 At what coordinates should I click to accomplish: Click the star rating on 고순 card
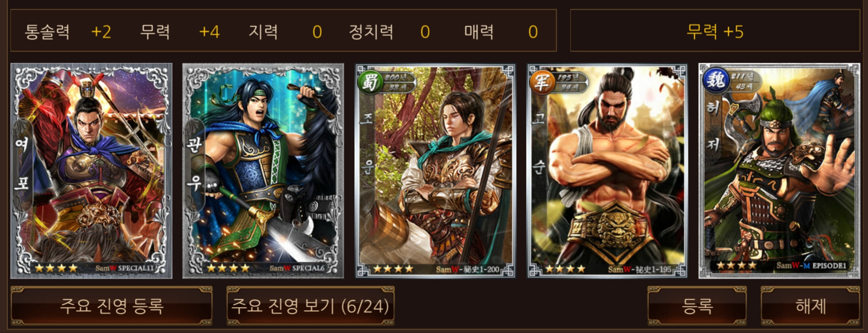click(x=565, y=269)
